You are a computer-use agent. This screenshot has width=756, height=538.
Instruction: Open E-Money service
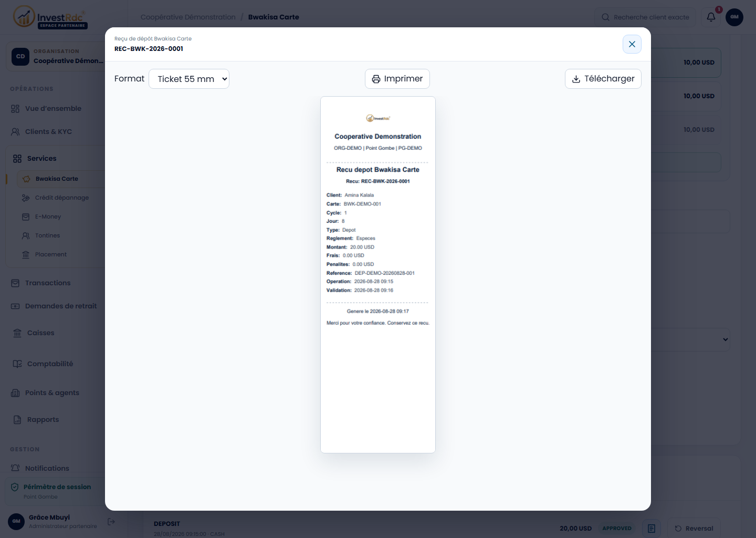click(48, 216)
